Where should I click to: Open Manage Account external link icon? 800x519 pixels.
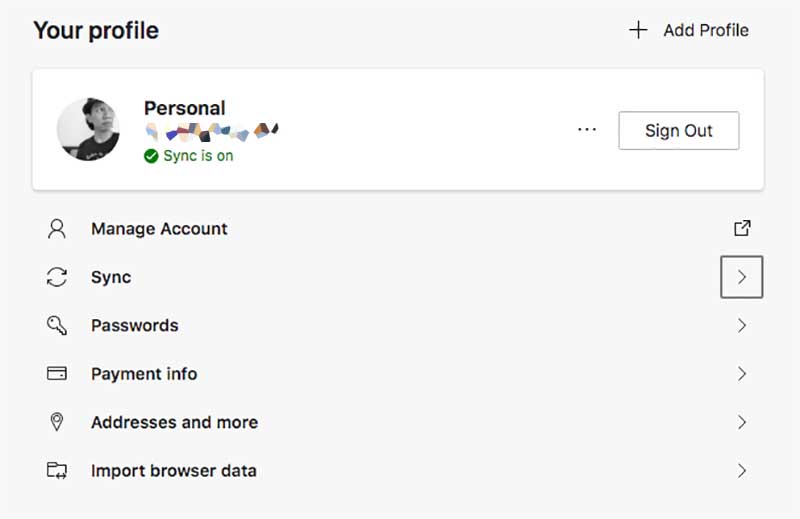pyautogui.click(x=742, y=228)
